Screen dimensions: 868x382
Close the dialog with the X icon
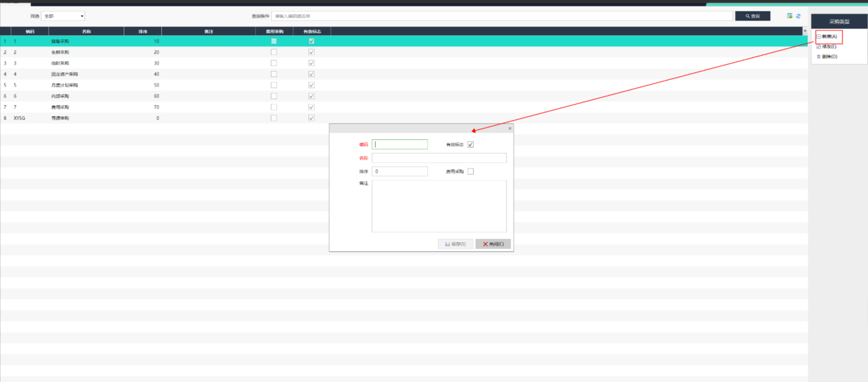click(510, 129)
